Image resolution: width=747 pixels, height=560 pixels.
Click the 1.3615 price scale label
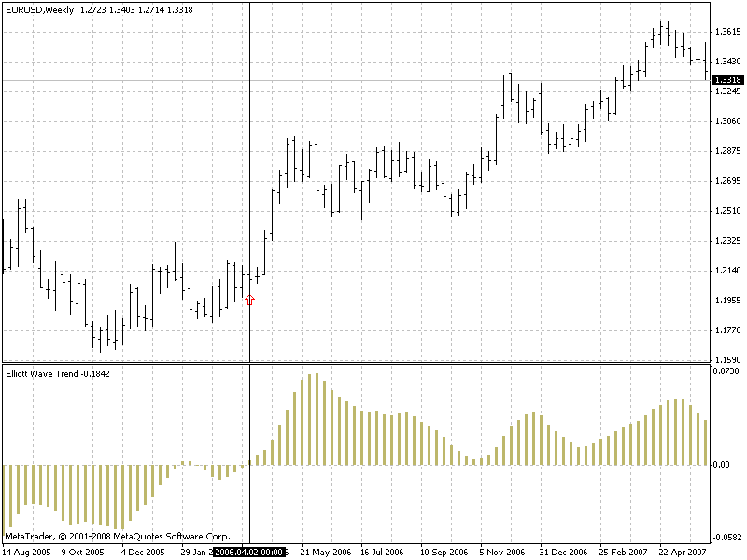pyautogui.click(x=726, y=32)
